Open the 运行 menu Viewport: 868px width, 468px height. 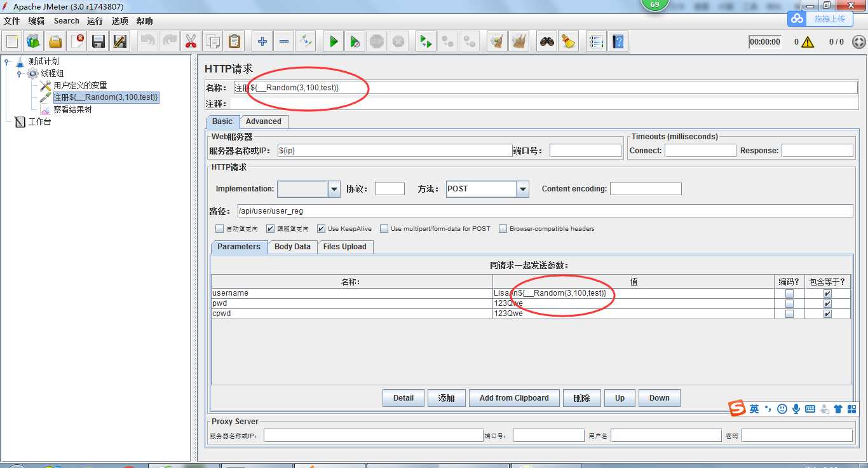[x=95, y=21]
